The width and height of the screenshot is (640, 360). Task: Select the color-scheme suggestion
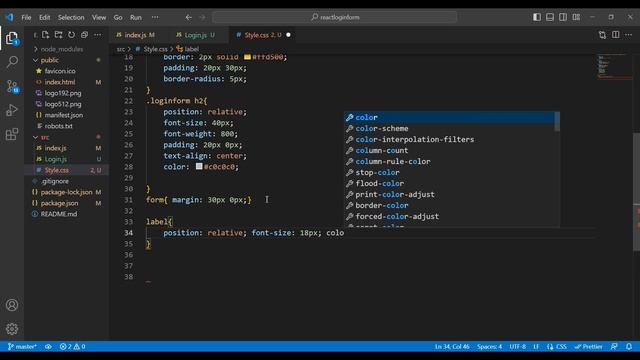449,129
